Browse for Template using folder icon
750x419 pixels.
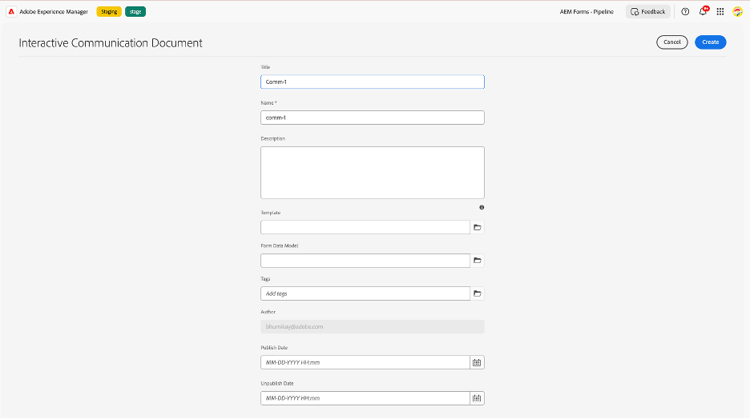[x=477, y=227]
